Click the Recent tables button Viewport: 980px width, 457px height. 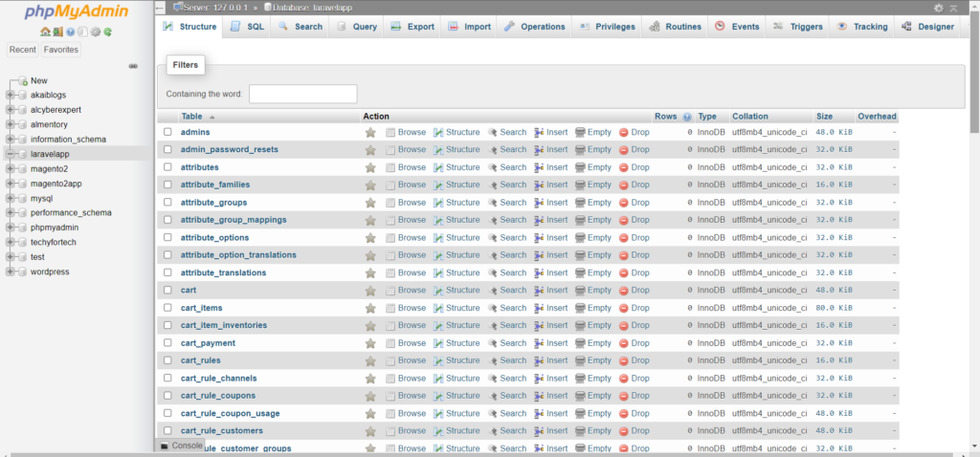(x=23, y=50)
